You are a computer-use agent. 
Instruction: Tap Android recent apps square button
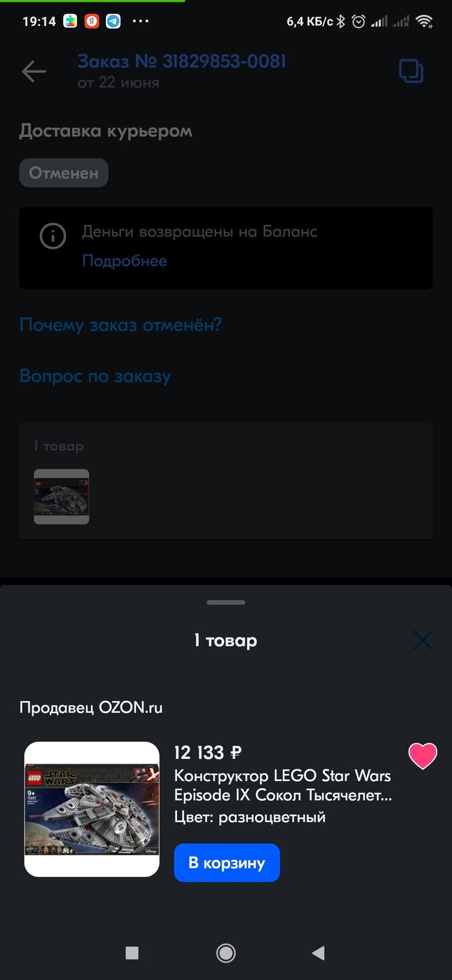pyautogui.click(x=132, y=953)
